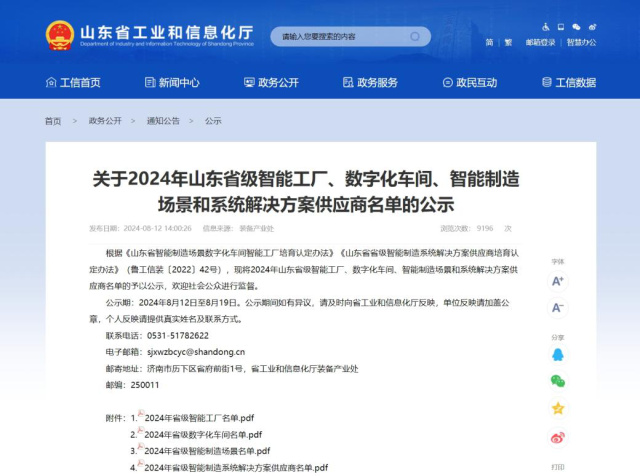Click the national emblem logo
The width and height of the screenshot is (640, 476).
coord(60,36)
